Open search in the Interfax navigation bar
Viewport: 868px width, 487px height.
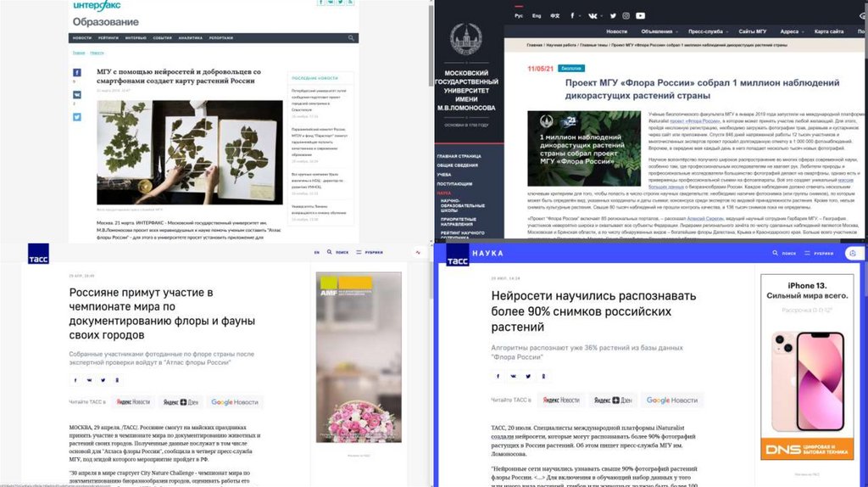(351, 38)
